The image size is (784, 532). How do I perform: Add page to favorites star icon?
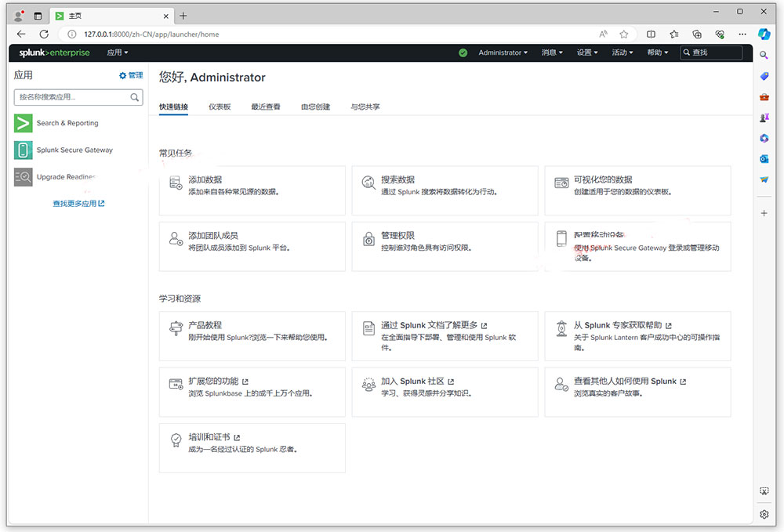tap(623, 34)
